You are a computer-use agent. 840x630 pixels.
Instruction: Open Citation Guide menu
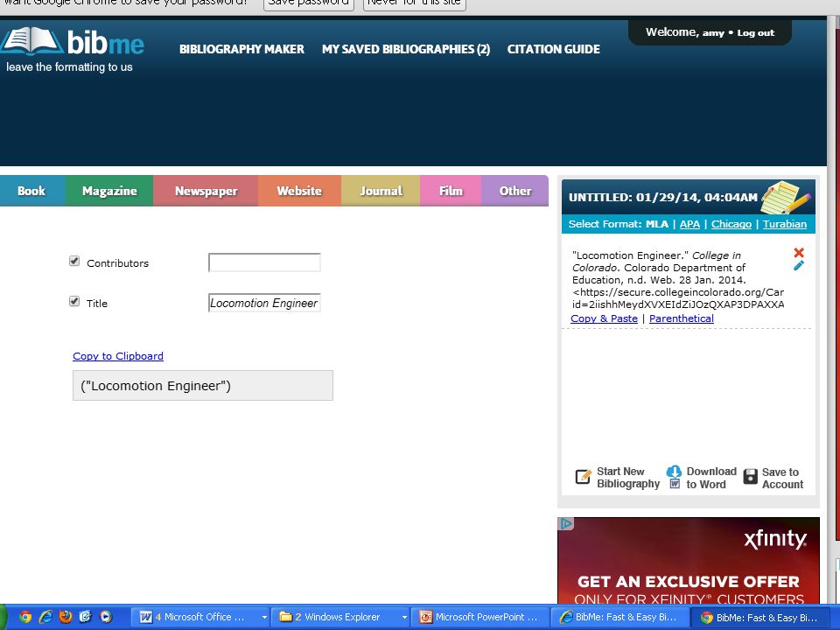point(553,49)
